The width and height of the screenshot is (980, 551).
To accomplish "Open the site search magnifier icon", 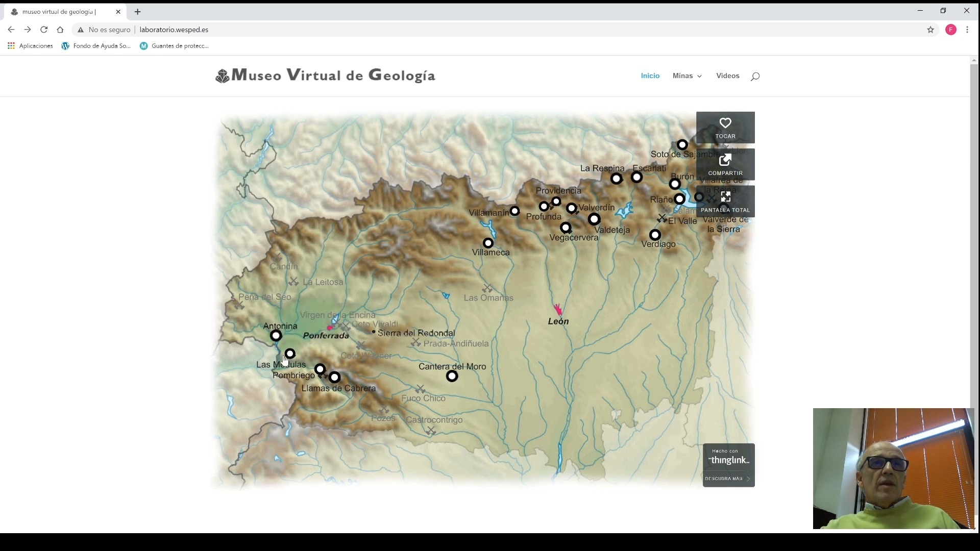I will point(755,77).
